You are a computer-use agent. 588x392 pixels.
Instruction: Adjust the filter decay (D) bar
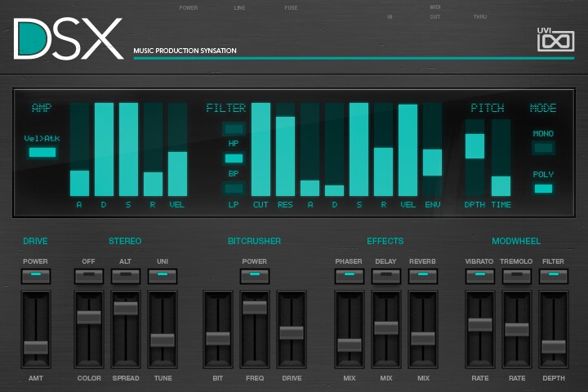(334, 149)
